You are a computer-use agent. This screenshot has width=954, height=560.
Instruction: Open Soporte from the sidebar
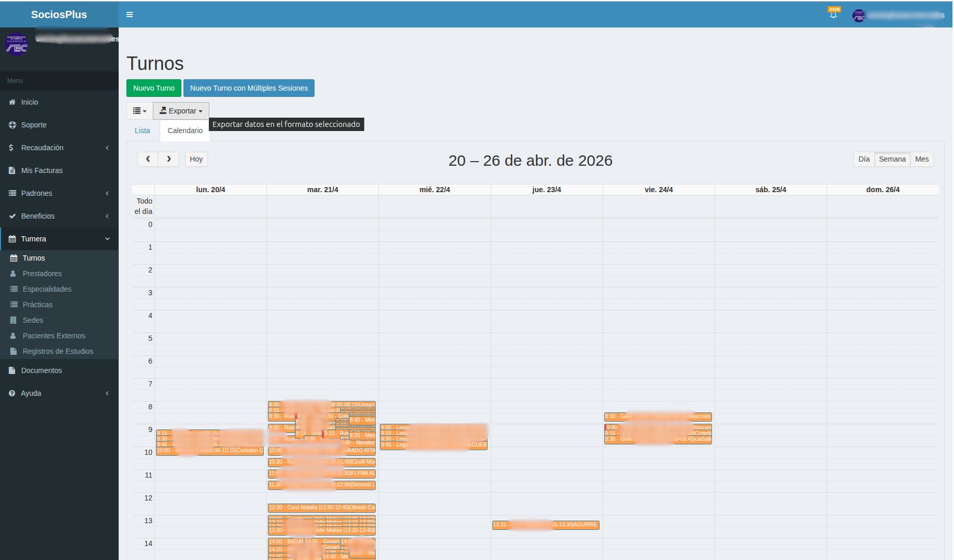(34, 125)
